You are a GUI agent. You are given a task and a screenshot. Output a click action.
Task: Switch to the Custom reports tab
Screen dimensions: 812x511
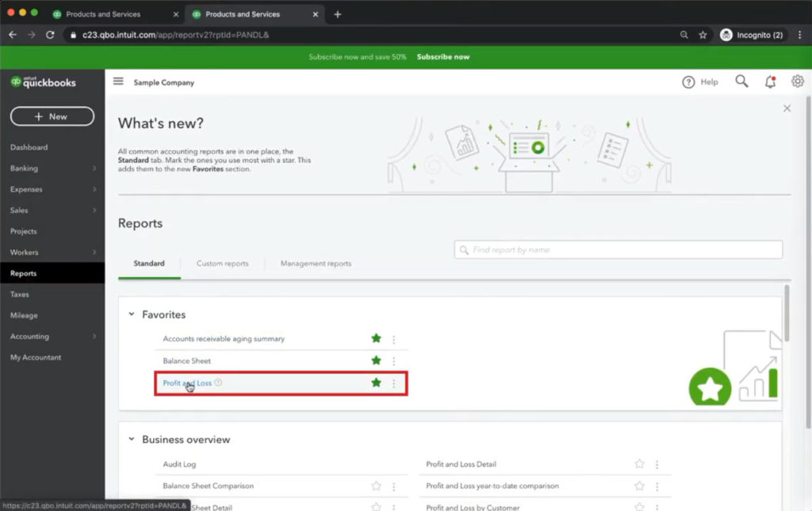click(222, 264)
